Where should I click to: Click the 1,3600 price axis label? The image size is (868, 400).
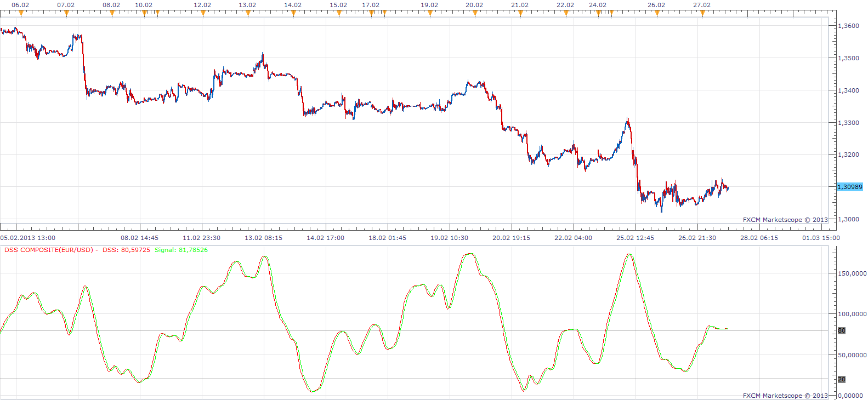[x=849, y=26]
